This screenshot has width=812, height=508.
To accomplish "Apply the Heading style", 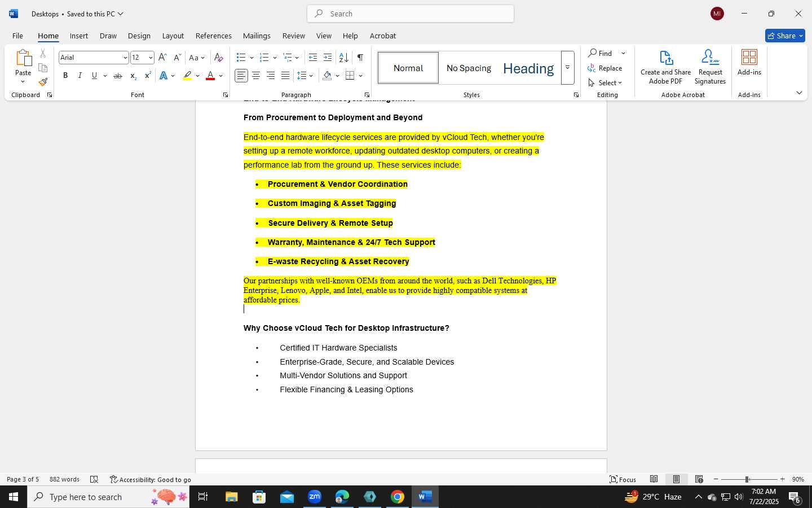I will pyautogui.click(x=528, y=68).
